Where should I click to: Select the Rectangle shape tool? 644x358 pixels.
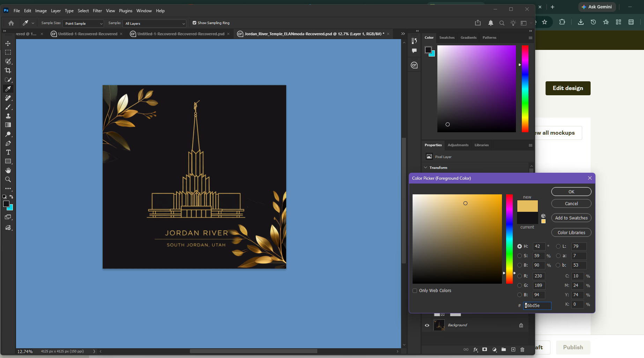(8, 161)
